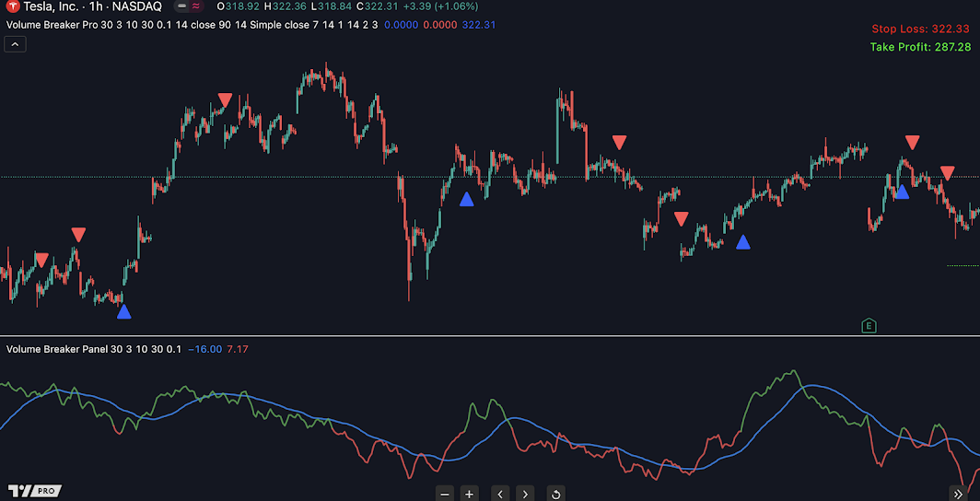
Task: Click the rightmost red sell arrow
Action: [947, 173]
